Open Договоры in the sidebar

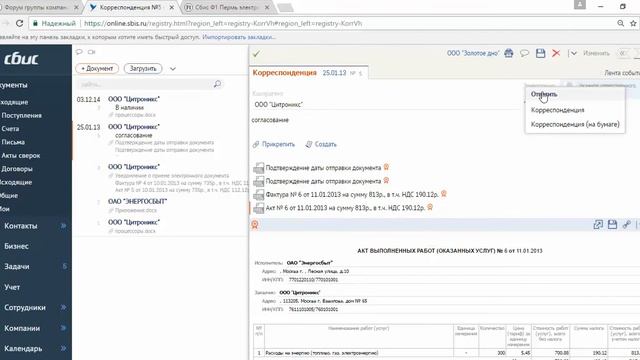click(x=17, y=169)
